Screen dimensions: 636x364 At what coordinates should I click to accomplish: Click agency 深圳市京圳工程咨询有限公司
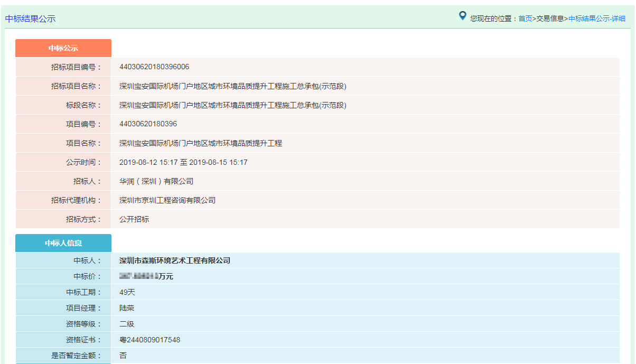point(167,200)
